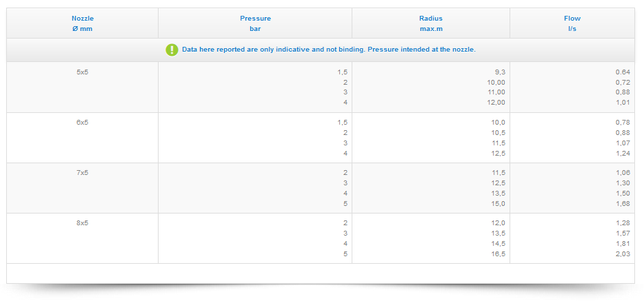Select the 6x5 nozzle cell
The height and width of the screenshot is (301, 644).
coord(82,123)
